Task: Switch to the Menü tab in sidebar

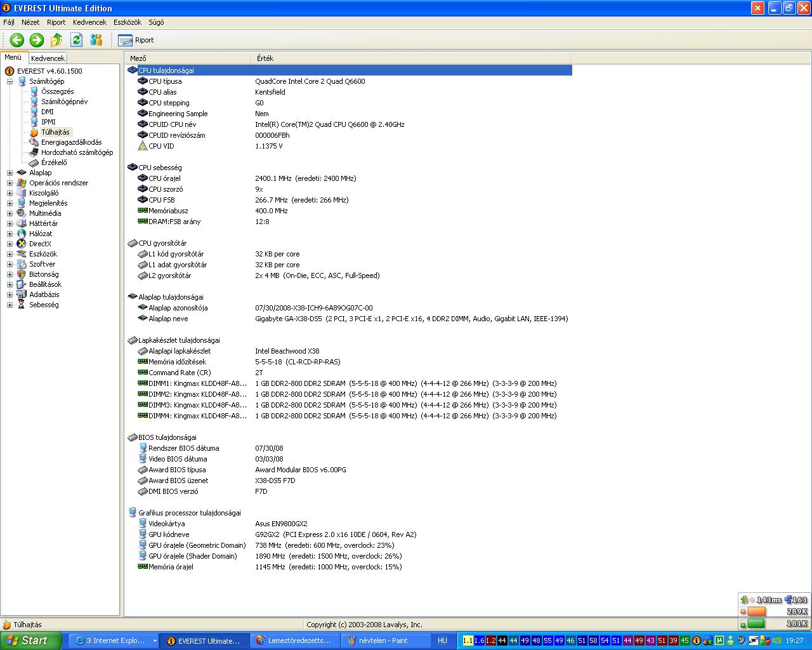Action: click(x=13, y=57)
